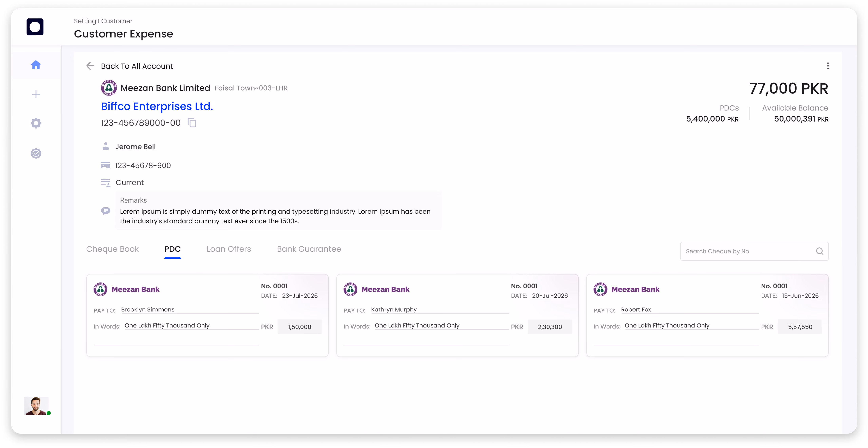The image size is (868, 448).
Task: Click Available Balance 50,000,391 PKR
Action: [x=801, y=119]
